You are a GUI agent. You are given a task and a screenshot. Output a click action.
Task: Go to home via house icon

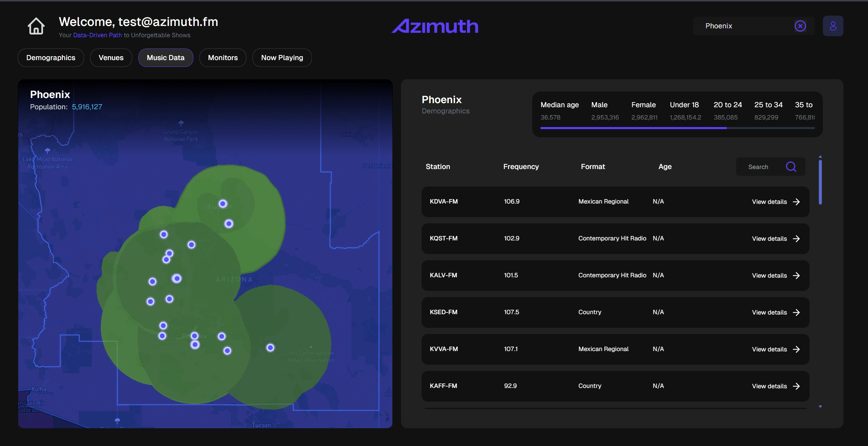pos(36,26)
